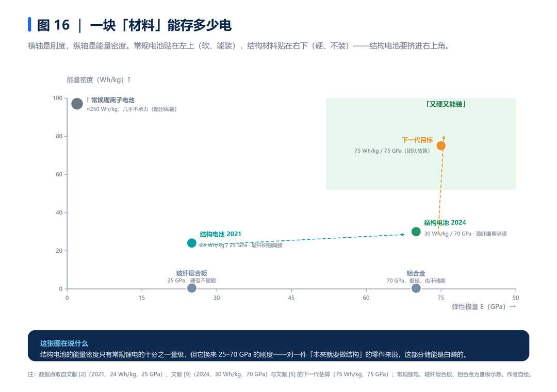
Task: Click the y-axis tick 80
Action: (59, 136)
